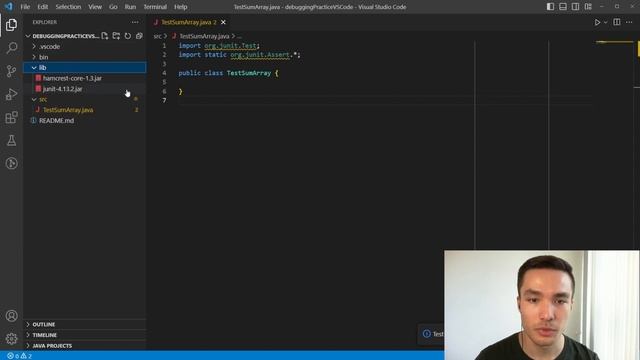Image resolution: width=640 pixels, height=360 pixels.
Task: Open the Run menu
Action: pos(130,7)
